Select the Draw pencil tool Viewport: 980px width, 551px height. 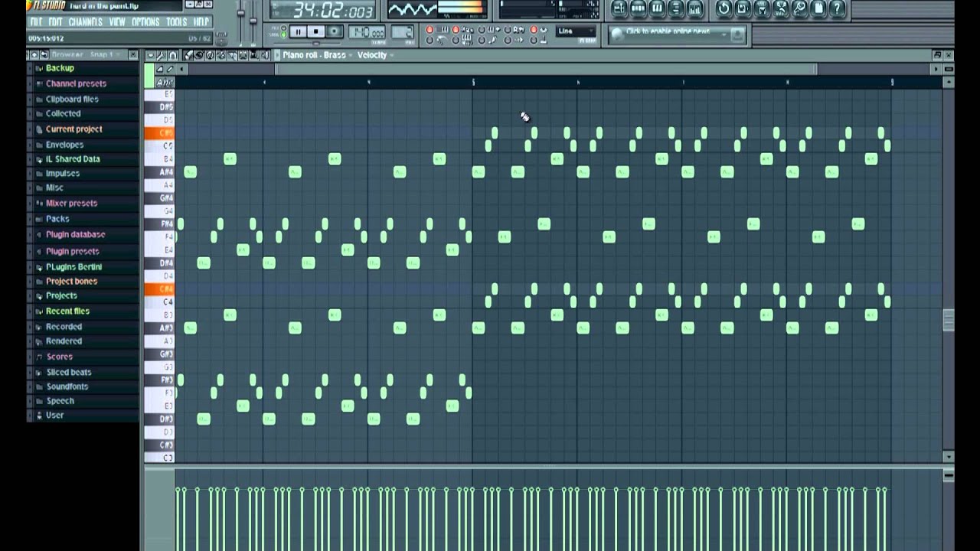tap(188, 55)
